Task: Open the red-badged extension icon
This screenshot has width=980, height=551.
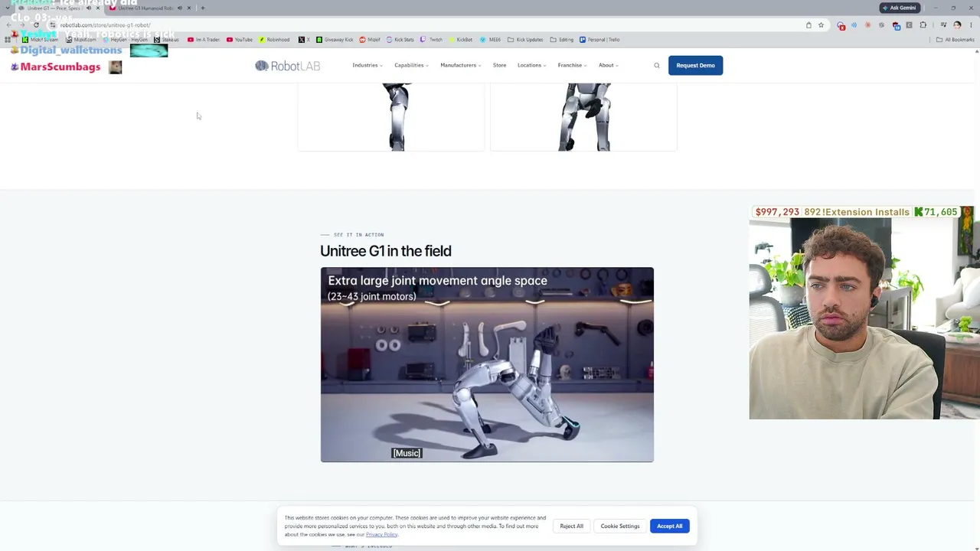Action: click(841, 25)
